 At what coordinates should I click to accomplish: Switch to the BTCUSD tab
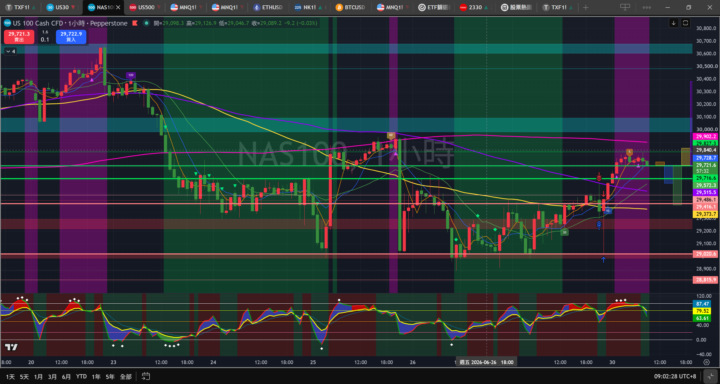(x=352, y=7)
